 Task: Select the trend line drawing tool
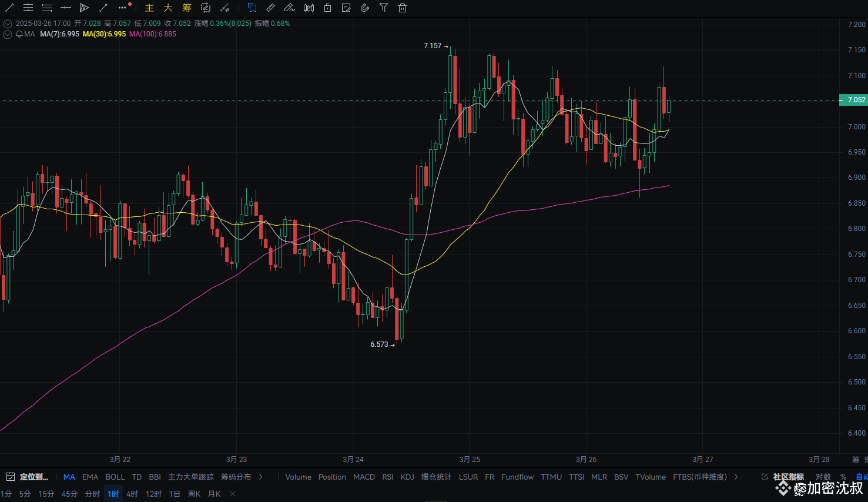pos(9,8)
